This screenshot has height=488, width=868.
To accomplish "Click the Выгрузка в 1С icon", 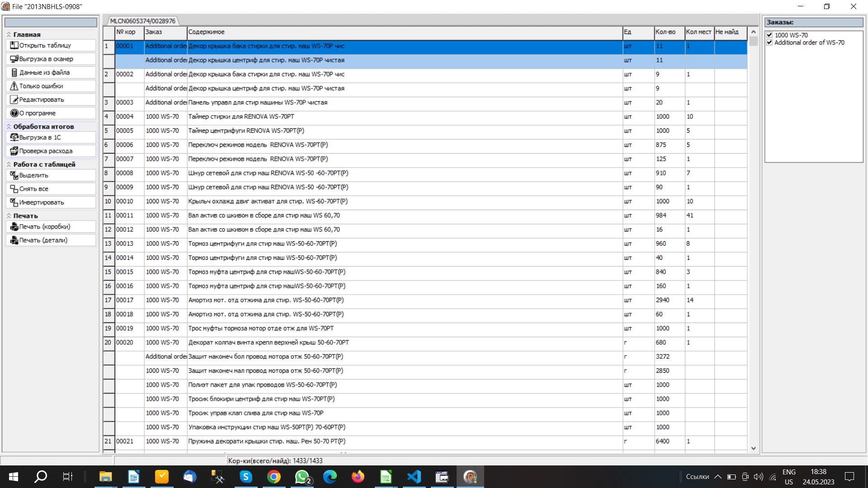I will click(x=14, y=137).
